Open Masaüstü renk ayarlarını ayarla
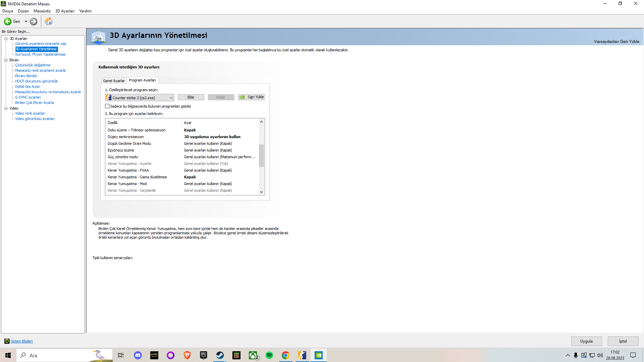The image size is (644, 362). tap(40, 70)
